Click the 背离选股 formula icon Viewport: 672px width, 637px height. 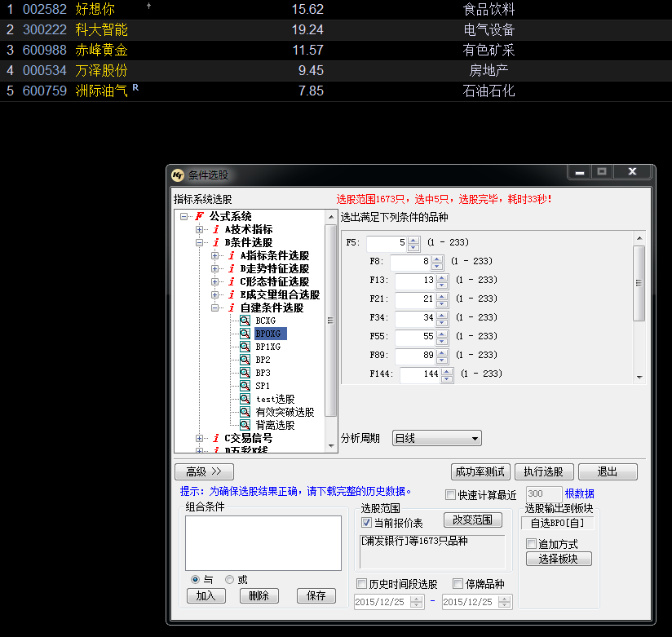coord(245,425)
